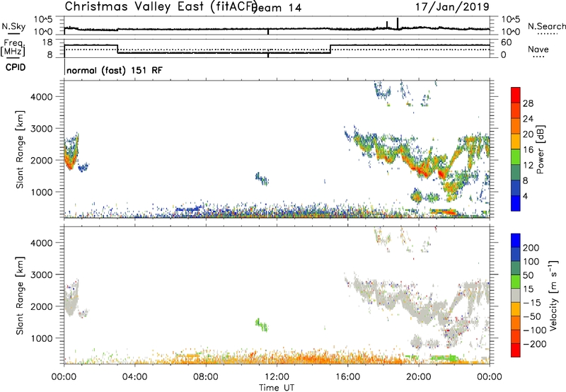Screen dimensions: 566x392
Task: Click the '4' label on the power colorbar
Action: (525, 196)
